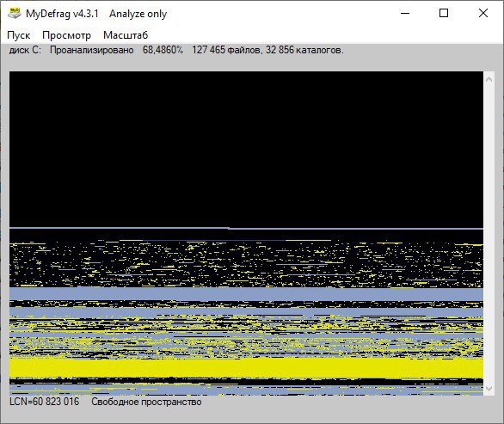Viewport: 504px width, 424px height.
Task: Click the 68,4860% analysis progress value
Action: 163,50
